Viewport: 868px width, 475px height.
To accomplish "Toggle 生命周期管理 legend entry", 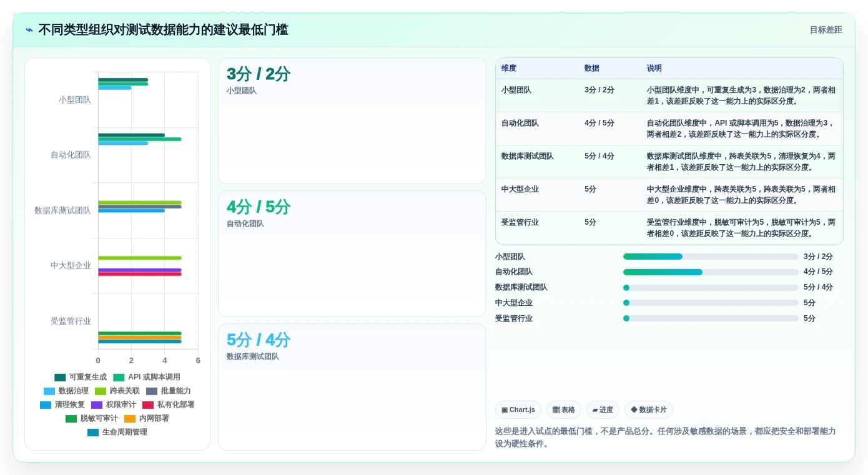I will tap(117, 432).
